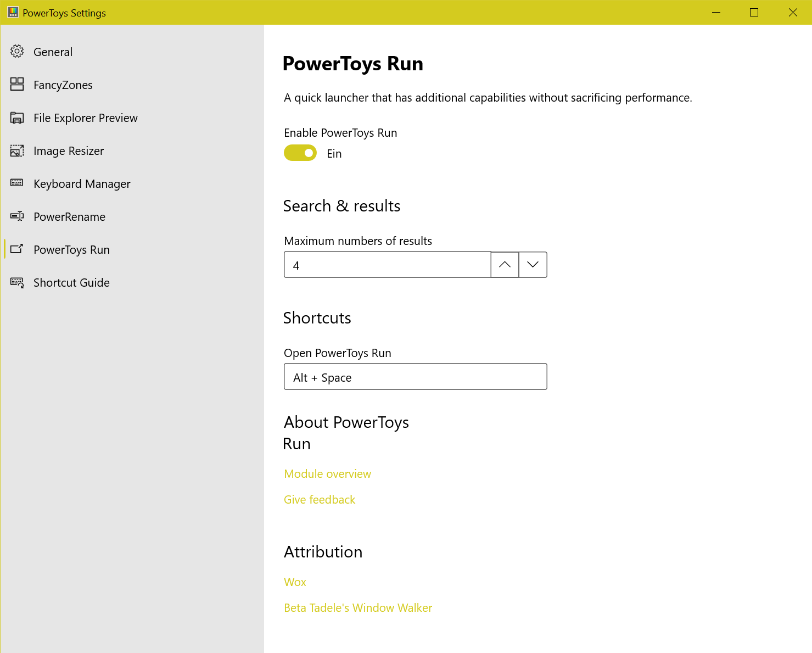Open the Wox attribution link
The image size is (812, 653).
[x=295, y=582]
